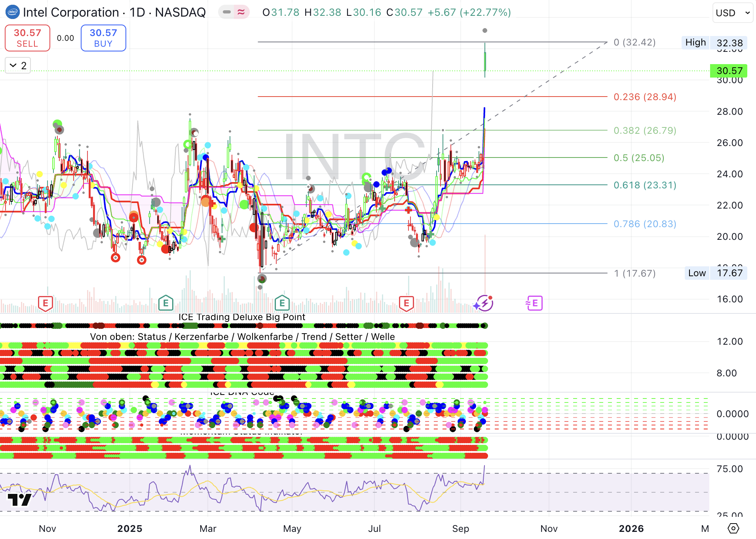The image size is (756, 539).
Task: Toggle the pink approximate-sign pill beside NASDAQ
Action: (241, 12)
